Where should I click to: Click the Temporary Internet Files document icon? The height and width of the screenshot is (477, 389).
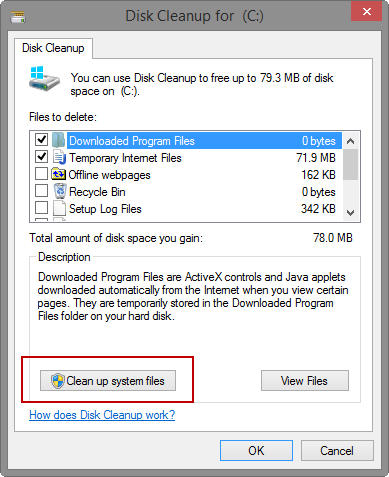(x=59, y=157)
